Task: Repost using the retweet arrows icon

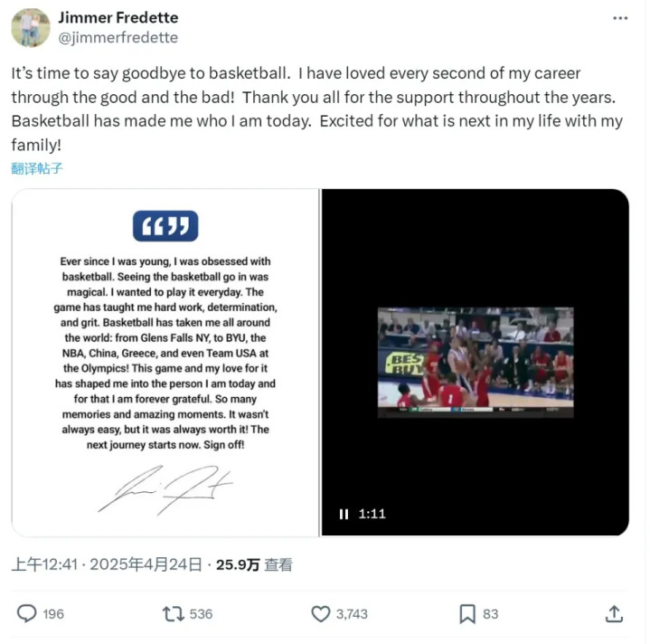Action: click(174, 614)
